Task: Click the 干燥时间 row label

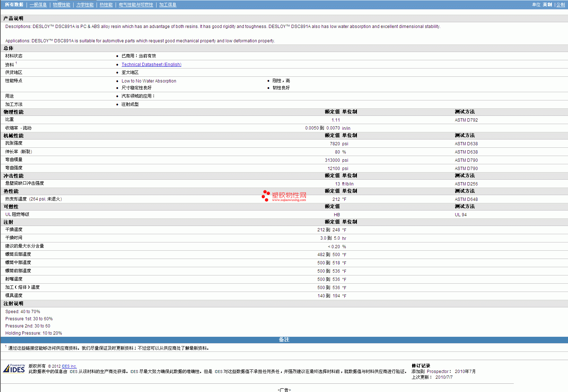Action: tap(14, 238)
